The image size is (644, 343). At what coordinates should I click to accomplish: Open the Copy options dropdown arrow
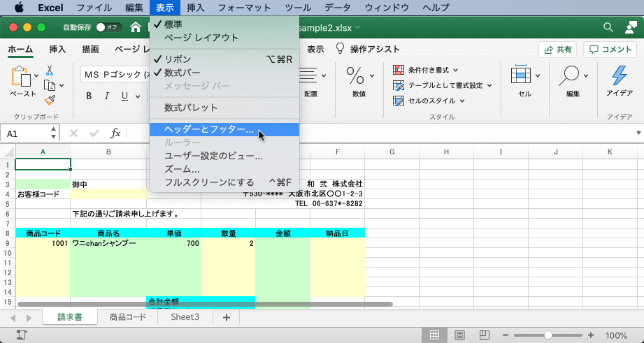[x=62, y=85]
